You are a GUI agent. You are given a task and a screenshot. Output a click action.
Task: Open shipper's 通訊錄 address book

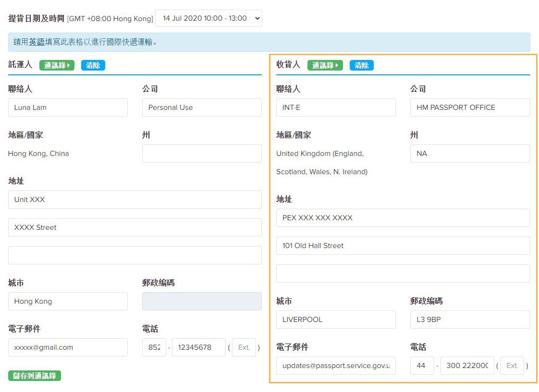tap(57, 65)
